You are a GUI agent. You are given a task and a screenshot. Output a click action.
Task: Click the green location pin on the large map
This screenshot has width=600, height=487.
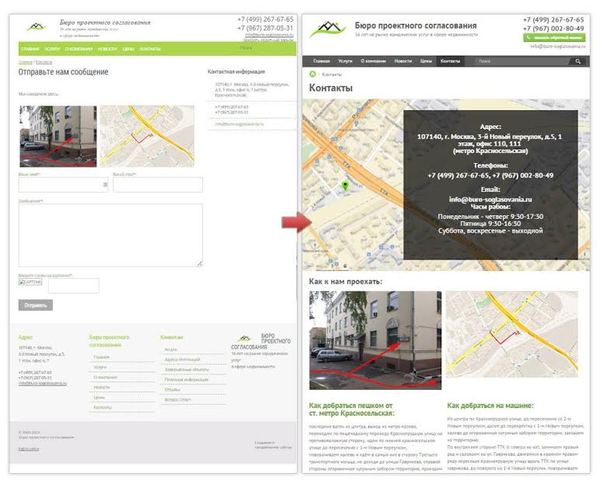click(x=346, y=186)
